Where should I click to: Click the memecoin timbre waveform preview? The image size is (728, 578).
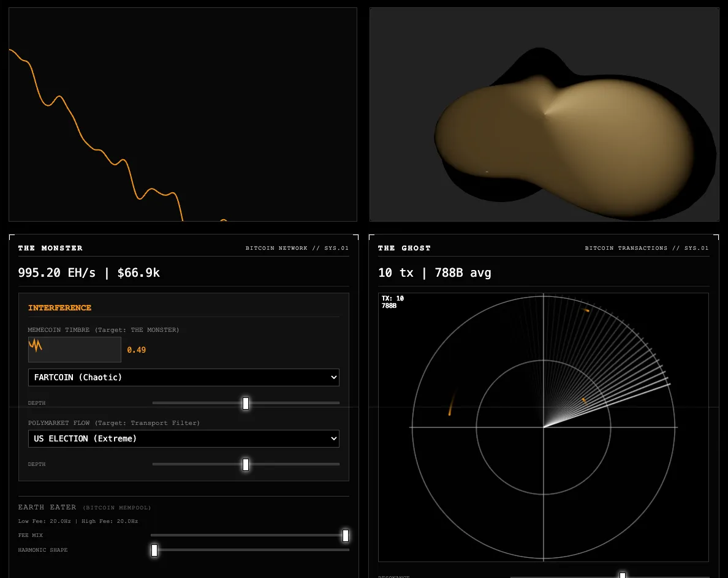point(74,349)
